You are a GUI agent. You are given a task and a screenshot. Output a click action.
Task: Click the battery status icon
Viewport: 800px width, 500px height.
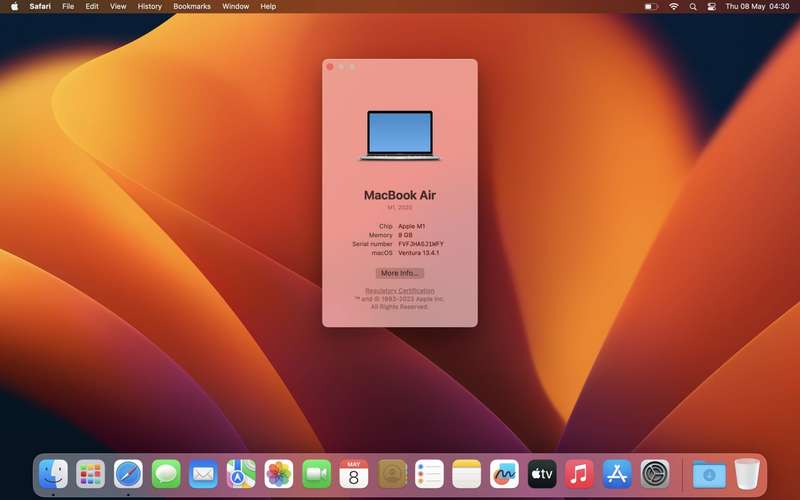(x=651, y=7)
